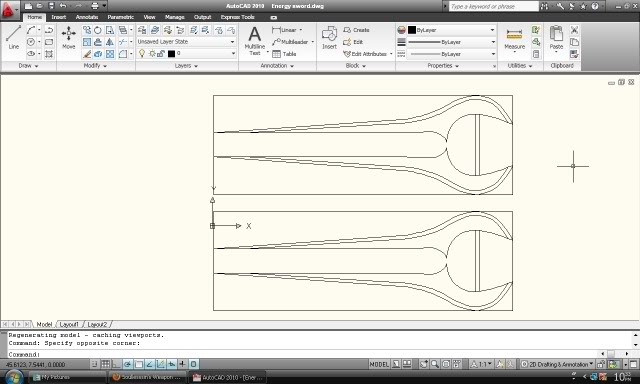Switch to the Insert ribbon tab

[59, 17]
